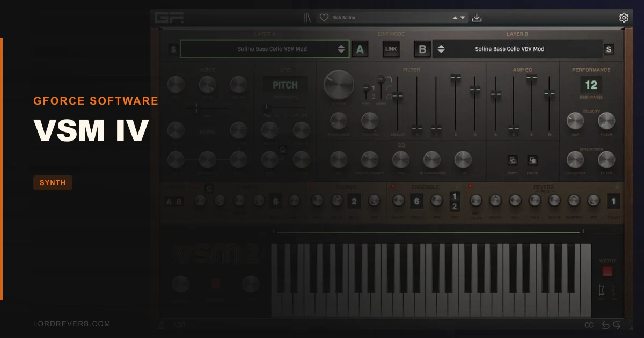Click the keyboard range bar above keys
644x338 pixels.
(x=428, y=232)
